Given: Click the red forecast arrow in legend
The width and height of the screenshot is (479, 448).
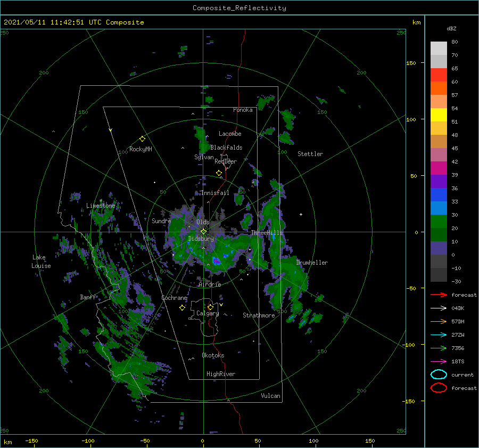Looking at the screenshot, I should tap(439, 295).
